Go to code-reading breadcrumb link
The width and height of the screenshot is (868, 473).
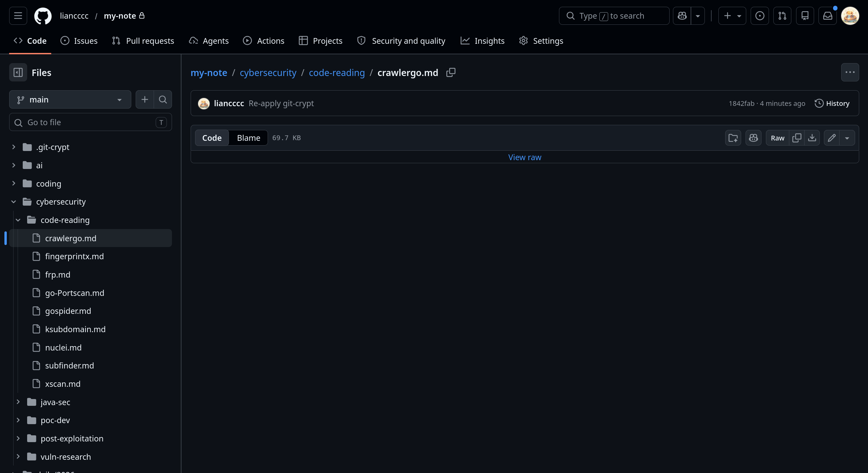pos(337,73)
